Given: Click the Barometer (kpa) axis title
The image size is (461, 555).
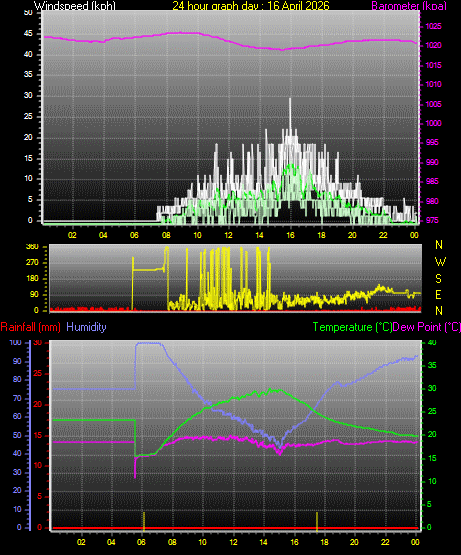Looking at the screenshot, I should [x=409, y=5].
